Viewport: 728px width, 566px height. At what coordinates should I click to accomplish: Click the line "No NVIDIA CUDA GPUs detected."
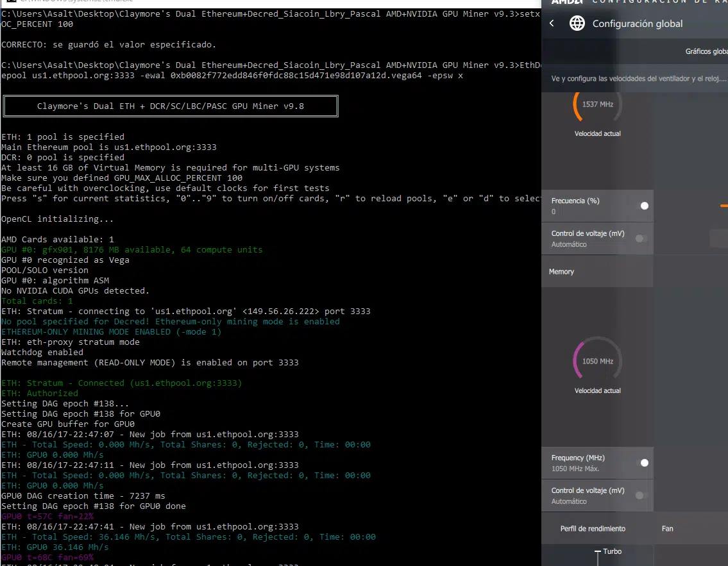[75, 290]
